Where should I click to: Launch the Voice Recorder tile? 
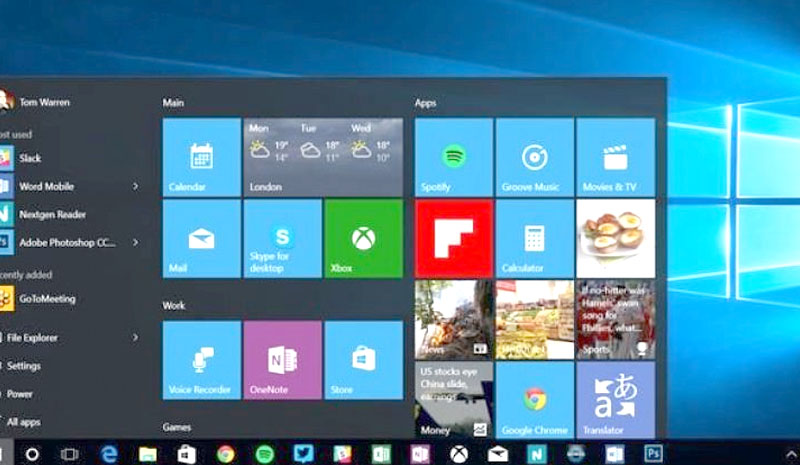pyautogui.click(x=202, y=360)
